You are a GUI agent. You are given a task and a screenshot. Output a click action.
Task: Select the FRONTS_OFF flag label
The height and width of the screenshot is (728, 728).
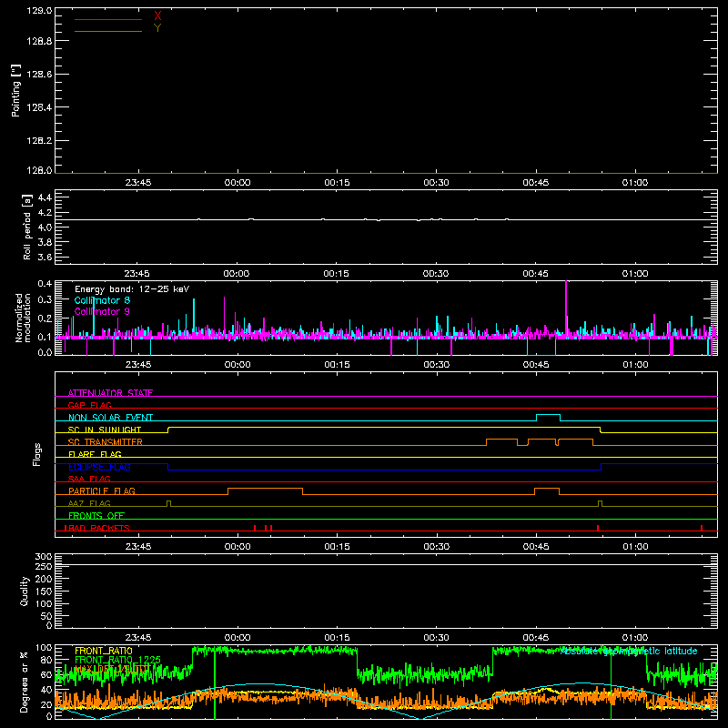(96, 515)
